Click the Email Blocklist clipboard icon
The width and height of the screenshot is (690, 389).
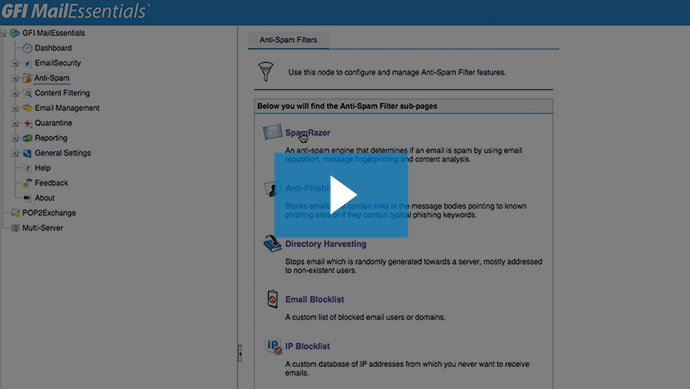tap(272, 299)
